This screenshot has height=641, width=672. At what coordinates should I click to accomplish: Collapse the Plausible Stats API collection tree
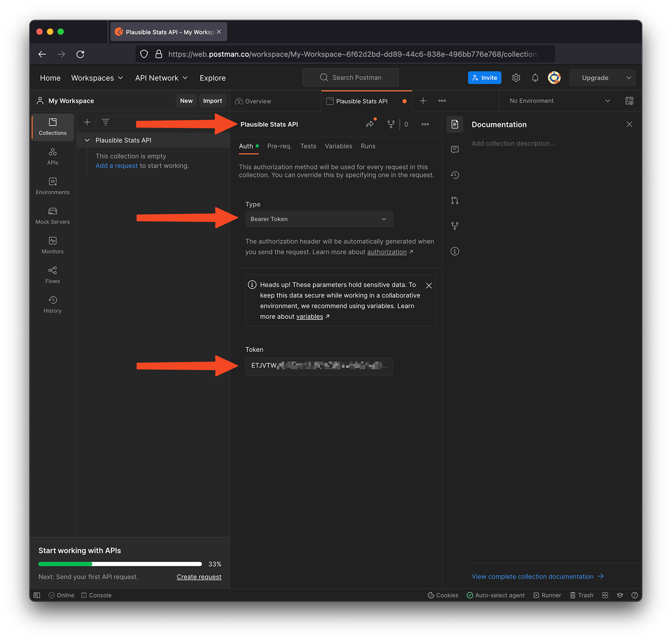[x=87, y=140]
